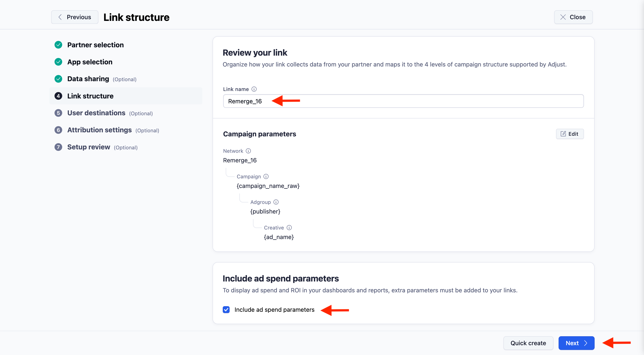Click the X icon in the Close button
Image resolution: width=644 pixels, height=355 pixels.
(x=563, y=17)
